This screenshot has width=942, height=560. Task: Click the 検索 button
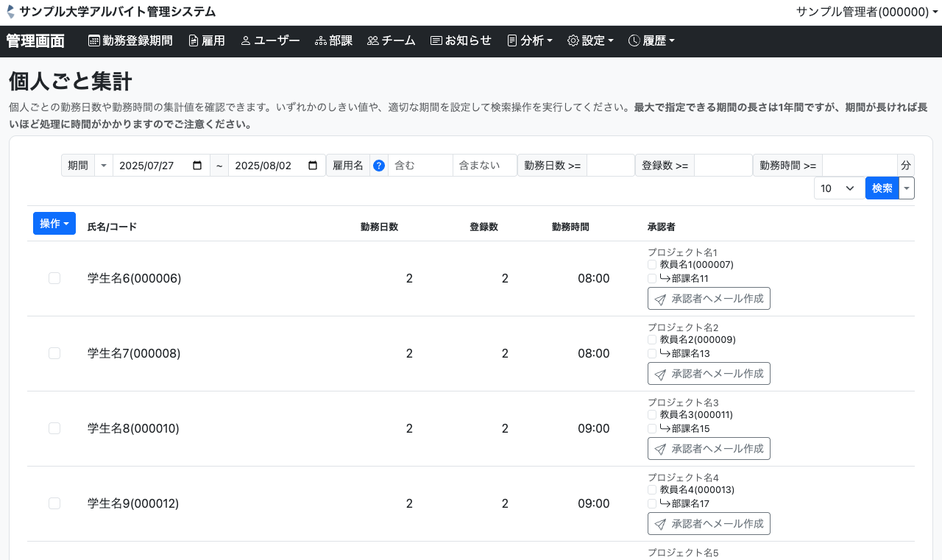coord(882,188)
